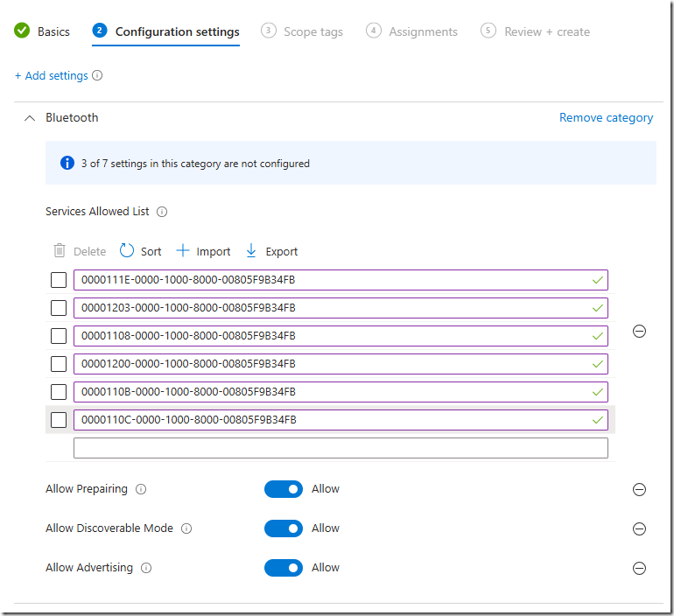Check the box for 0000111E service UUID
The image size is (674, 616).
click(x=59, y=280)
